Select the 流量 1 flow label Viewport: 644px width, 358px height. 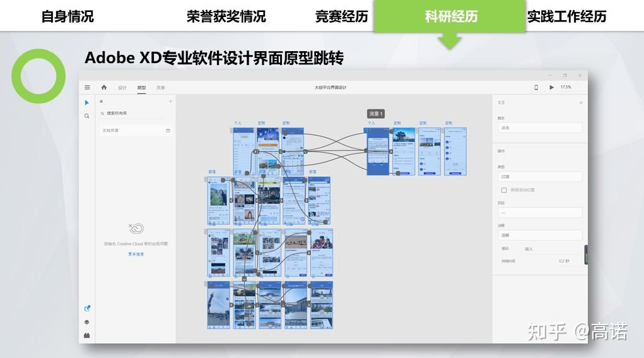376,114
